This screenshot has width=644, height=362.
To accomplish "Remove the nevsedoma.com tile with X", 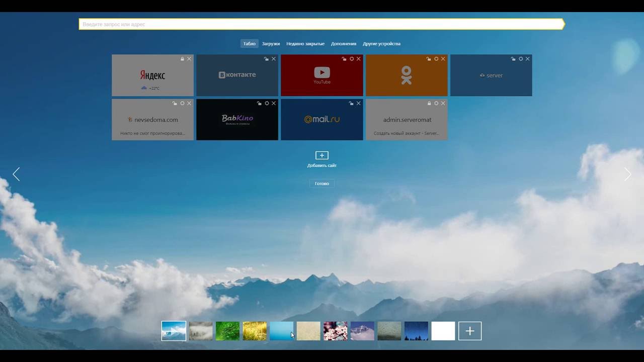I will pyautogui.click(x=189, y=103).
